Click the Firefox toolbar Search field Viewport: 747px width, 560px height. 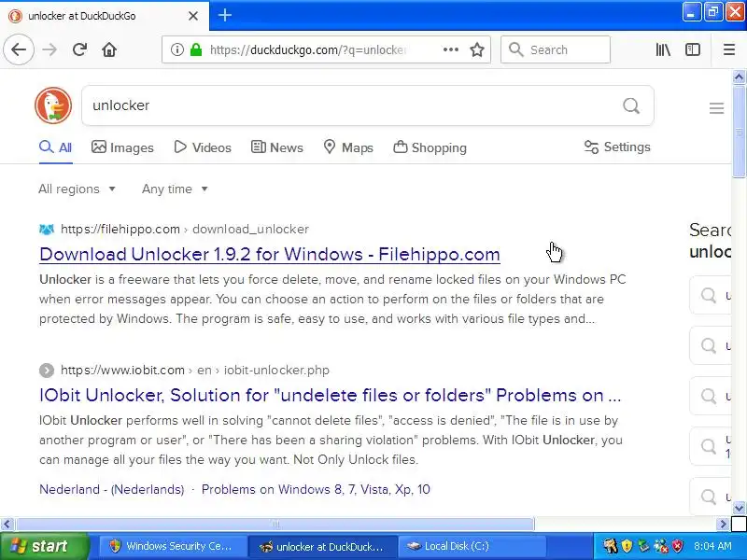[x=556, y=49]
